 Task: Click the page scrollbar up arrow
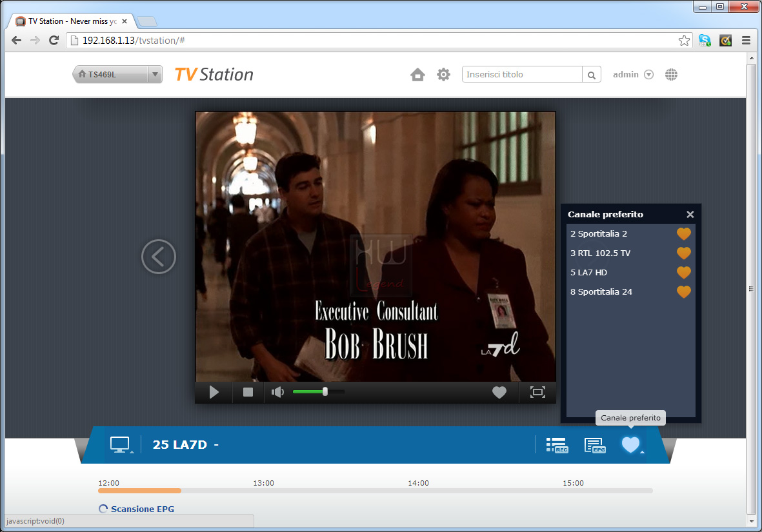(x=751, y=58)
